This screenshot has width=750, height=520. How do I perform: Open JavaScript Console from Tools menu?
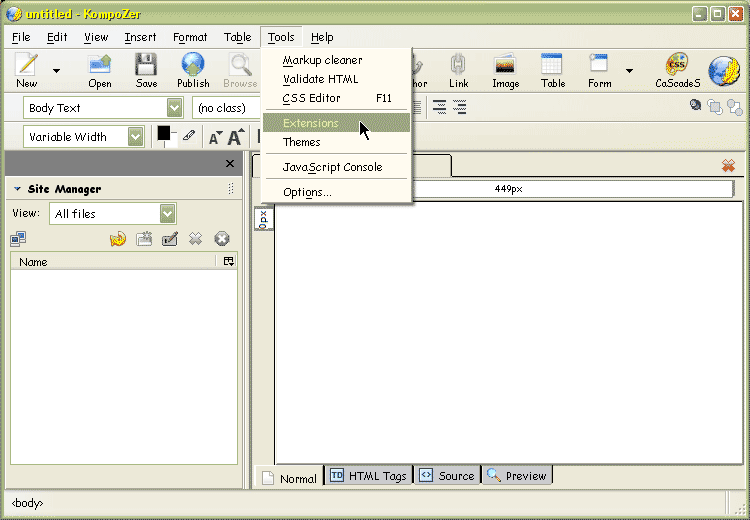pyautogui.click(x=336, y=167)
